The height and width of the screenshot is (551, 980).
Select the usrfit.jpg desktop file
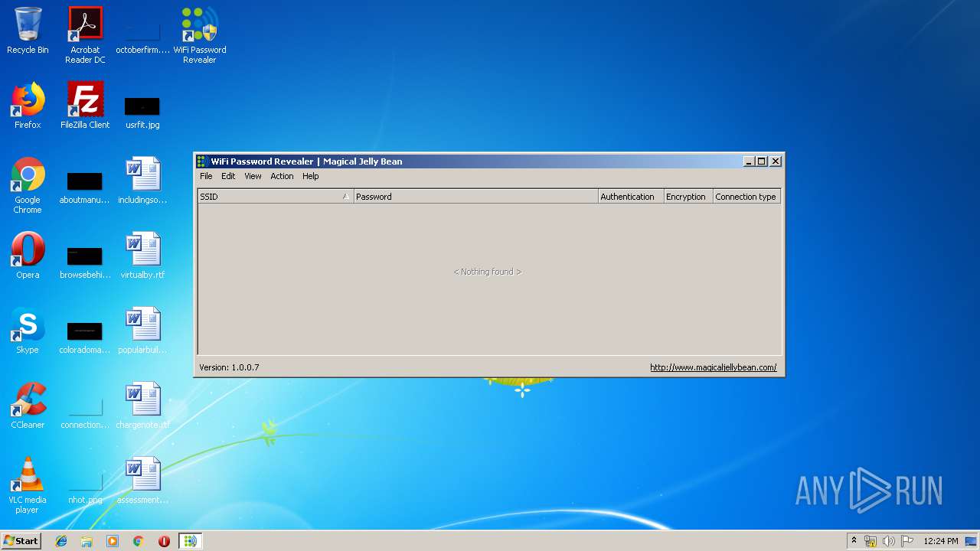coord(142,111)
